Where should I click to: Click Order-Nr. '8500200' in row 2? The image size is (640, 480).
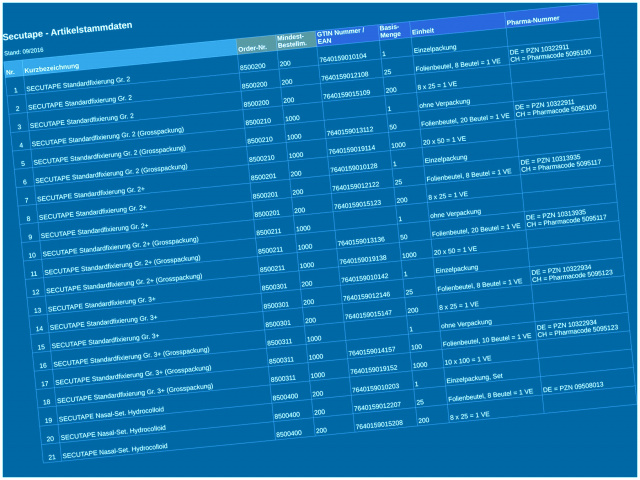254,85
